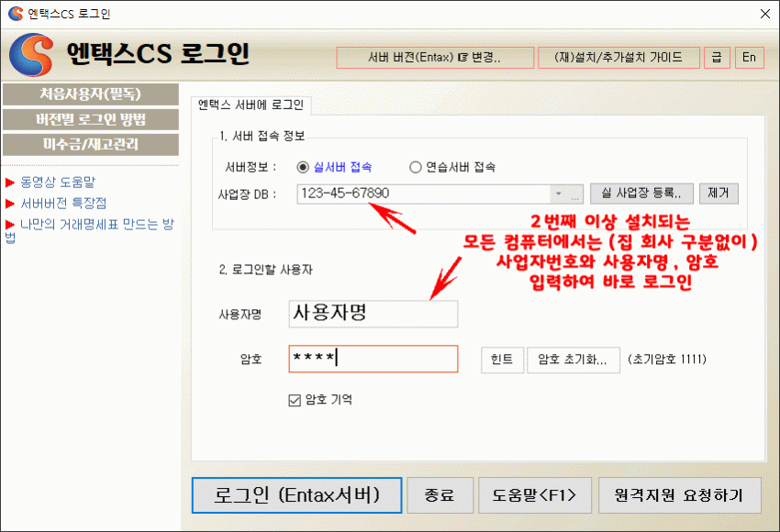Focus the 사용자명 input field
The height and width of the screenshot is (532, 780).
(373, 314)
